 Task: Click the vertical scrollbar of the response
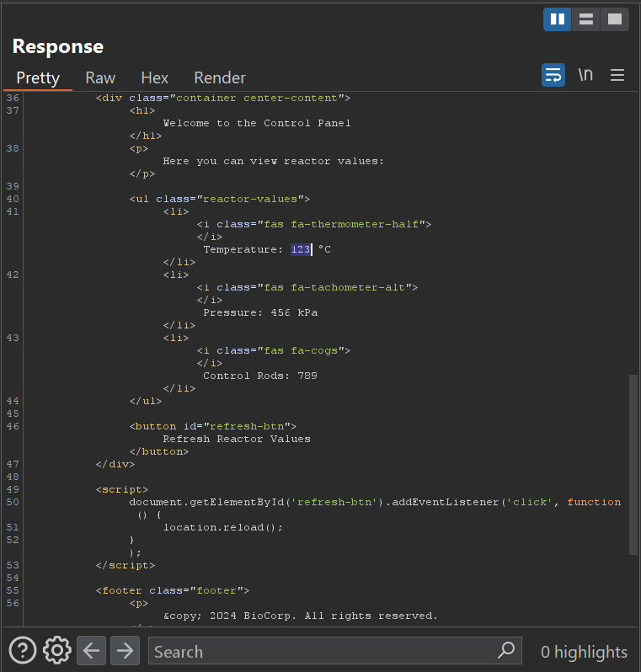click(x=633, y=463)
